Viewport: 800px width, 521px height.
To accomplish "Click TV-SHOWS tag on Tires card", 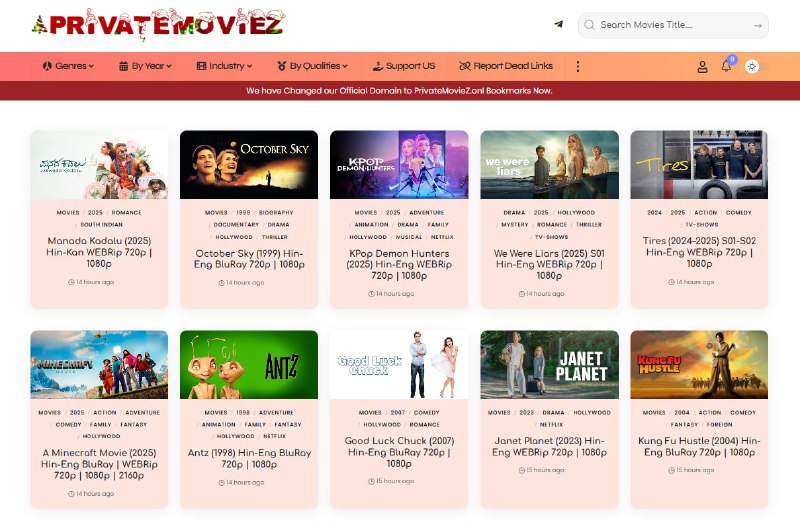I will pyautogui.click(x=702, y=225).
